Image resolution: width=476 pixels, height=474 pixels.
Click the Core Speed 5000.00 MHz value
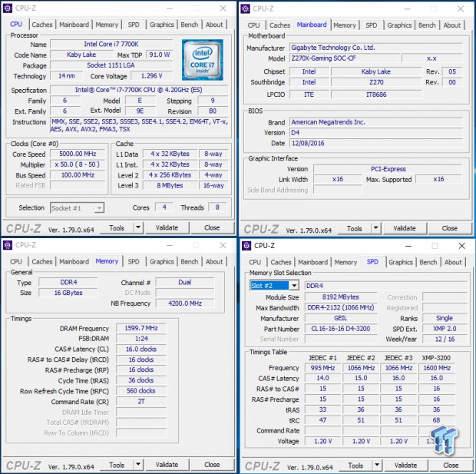pos(78,154)
